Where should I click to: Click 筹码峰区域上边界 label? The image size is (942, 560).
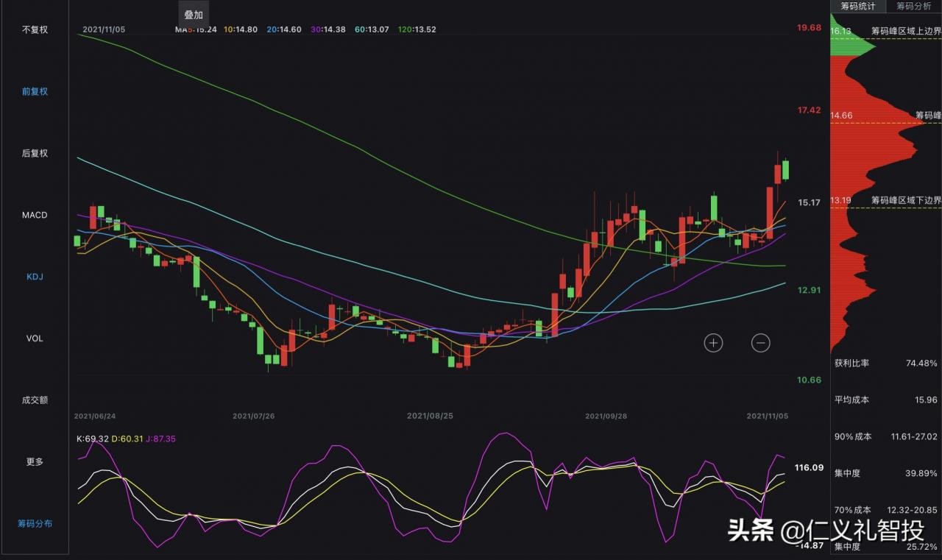906,31
